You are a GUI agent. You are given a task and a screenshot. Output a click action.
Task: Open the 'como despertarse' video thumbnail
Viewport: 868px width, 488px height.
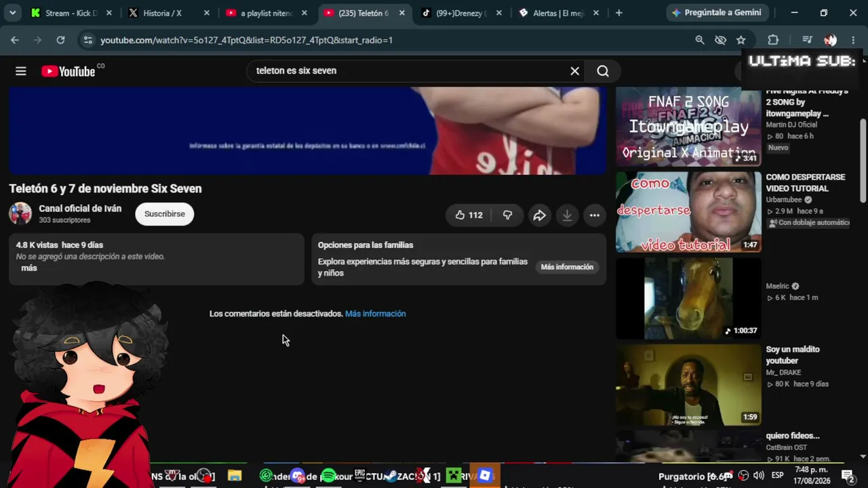688,212
